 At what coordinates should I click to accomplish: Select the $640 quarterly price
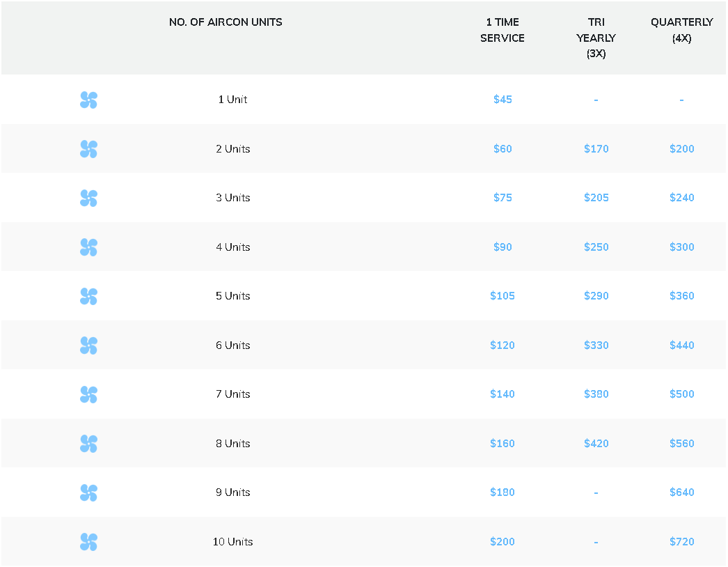tap(681, 492)
